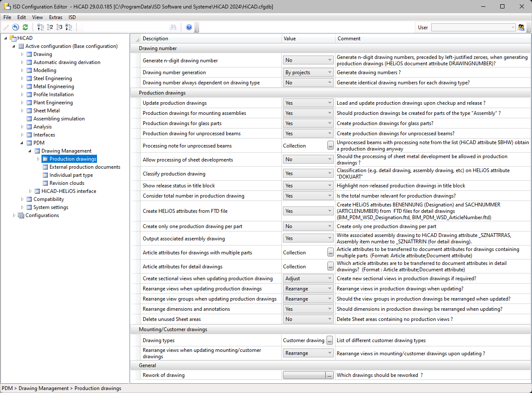Select the Automatic drawing derivation item

point(67,62)
